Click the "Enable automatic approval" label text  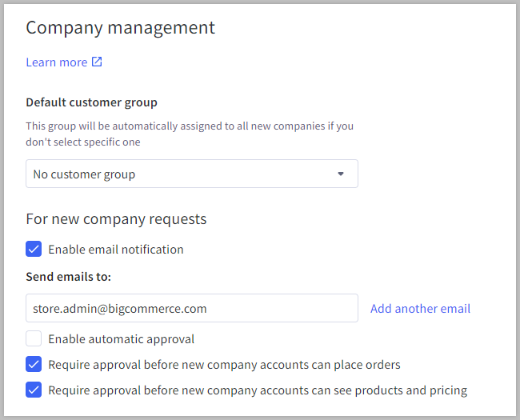[122, 339]
